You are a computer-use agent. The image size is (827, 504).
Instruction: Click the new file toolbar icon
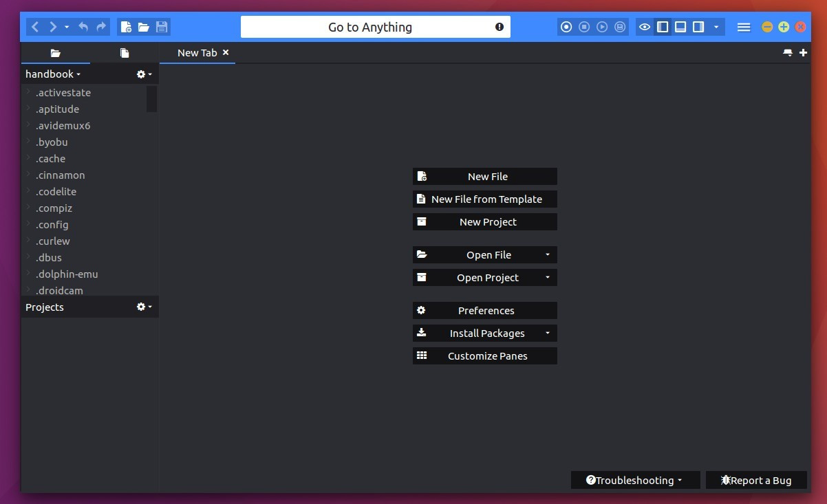126,27
